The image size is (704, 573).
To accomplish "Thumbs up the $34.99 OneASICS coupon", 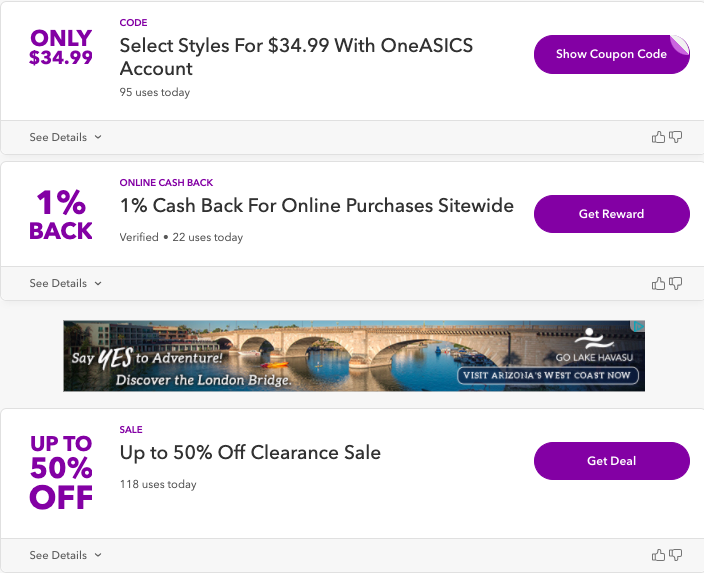I will [658, 137].
